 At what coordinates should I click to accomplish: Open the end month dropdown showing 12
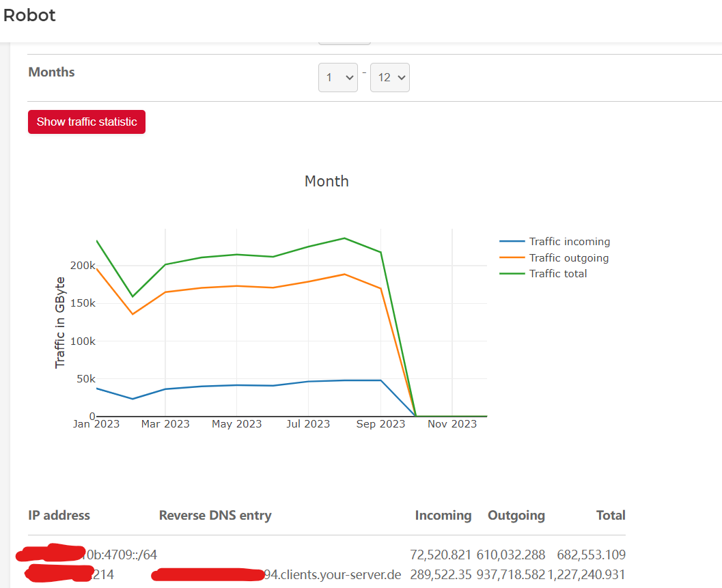pyautogui.click(x=389, y=78)
